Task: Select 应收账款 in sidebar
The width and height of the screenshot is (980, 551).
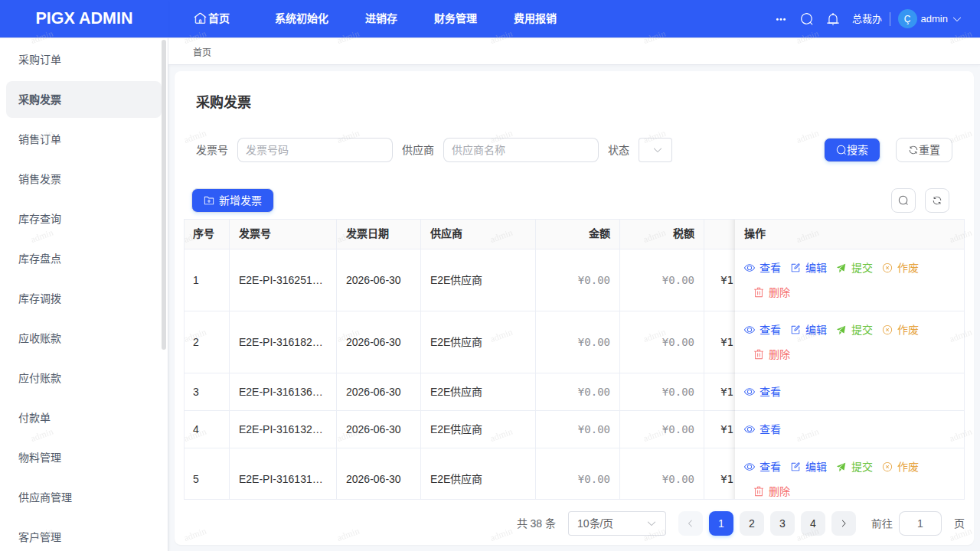Action: pos(83,338)
